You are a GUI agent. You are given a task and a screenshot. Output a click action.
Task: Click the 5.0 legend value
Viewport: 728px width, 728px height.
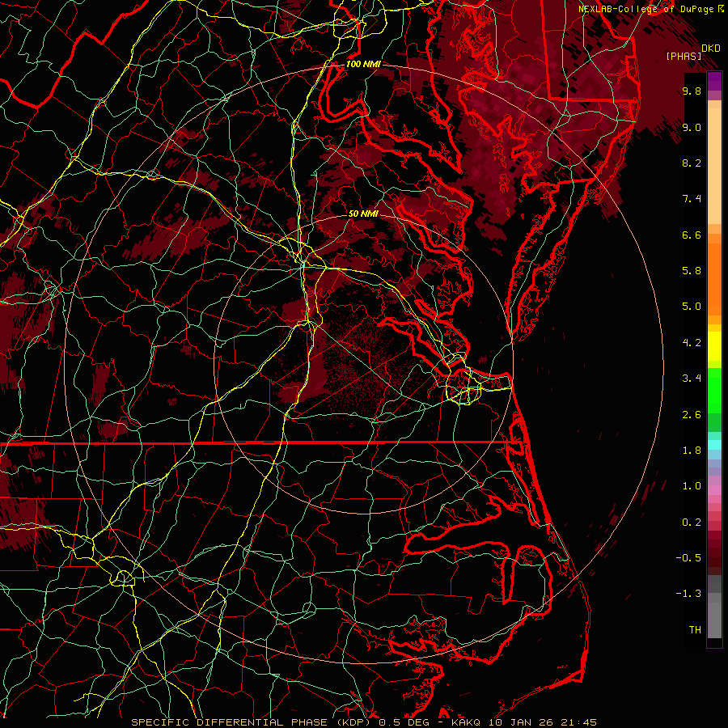(x=692, y=307)
